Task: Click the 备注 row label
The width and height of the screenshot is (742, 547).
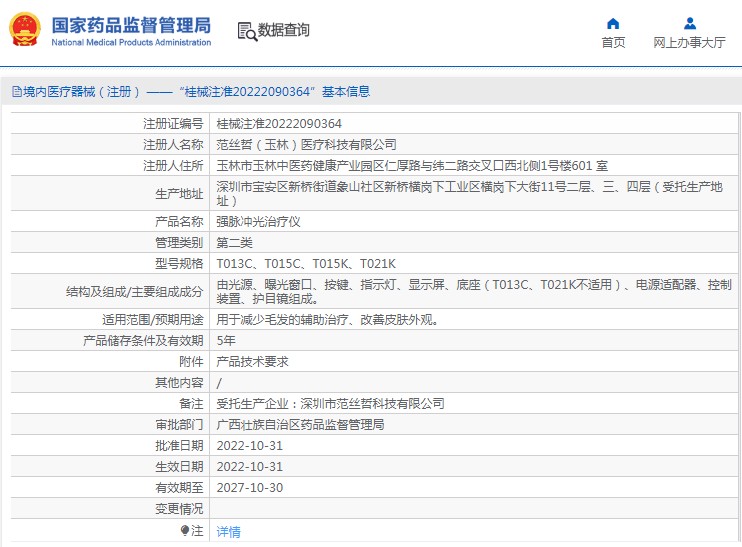Action: (191, 404)
